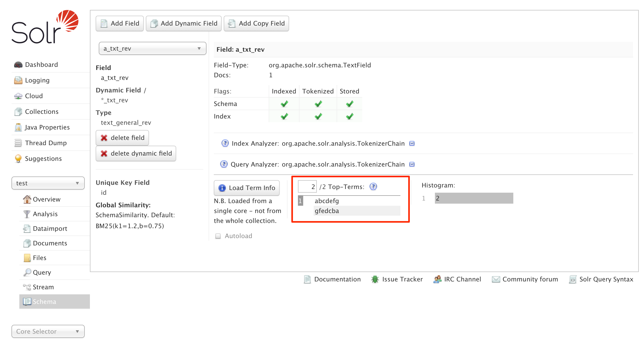The height and width of the screenshot is (342, 644).
Task: Click the Index Analyzer help icon
Action: click(225, 143)
